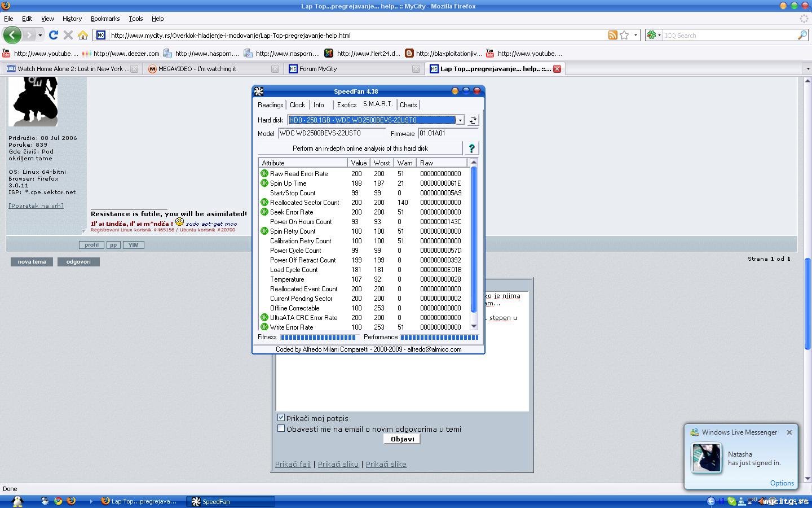Open the History menu in Firefox
The width and height of the screenshot is (812, 508).
72,19
